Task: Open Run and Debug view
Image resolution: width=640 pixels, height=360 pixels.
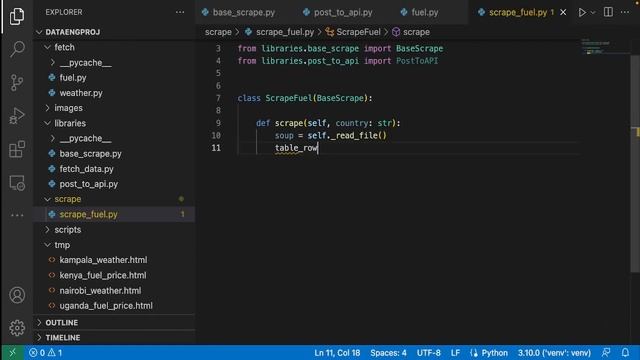Action: tap(17, 116)
